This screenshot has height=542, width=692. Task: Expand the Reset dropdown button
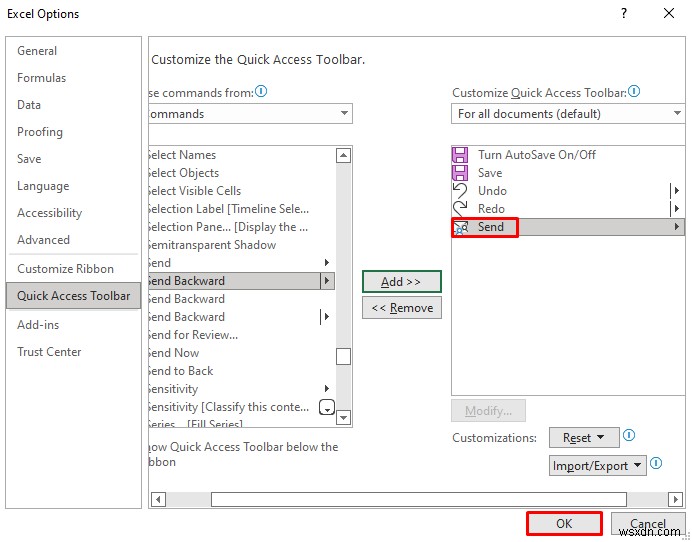click(x=584, y=438)
